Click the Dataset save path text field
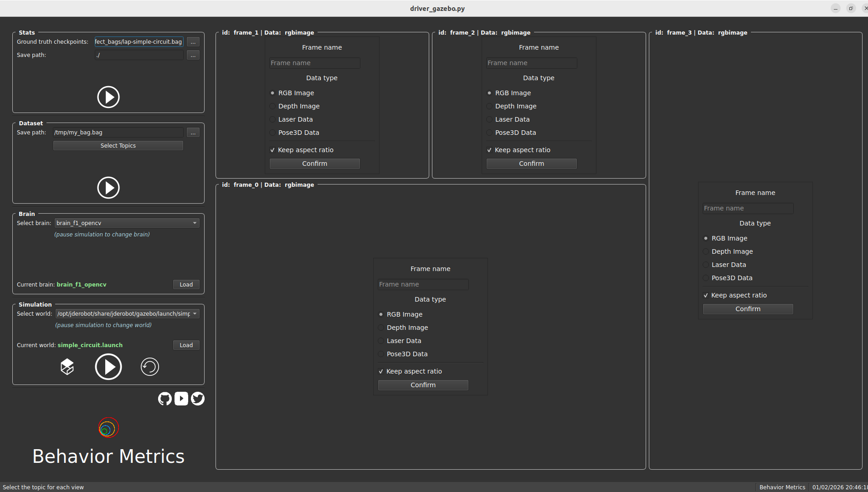This screenshot has height=492, width=868. tap(118, 133)
